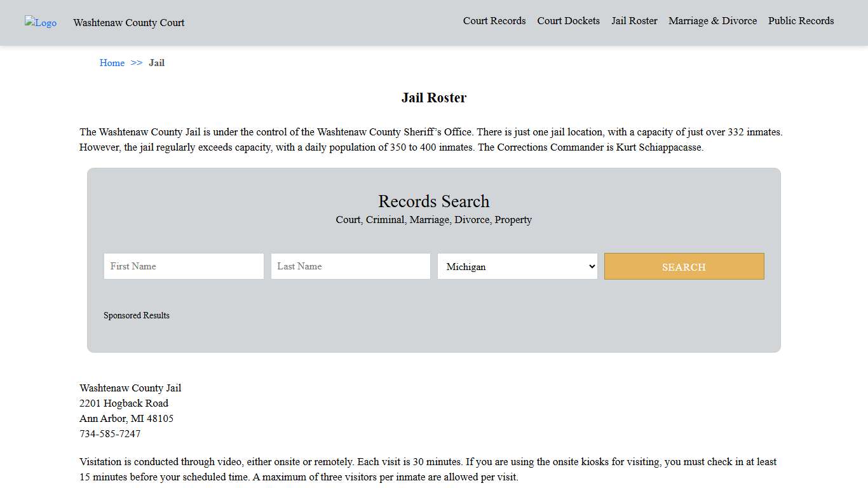Open the Court Records menu item
The width and height of the screenshot is (868, 488).
494,21
